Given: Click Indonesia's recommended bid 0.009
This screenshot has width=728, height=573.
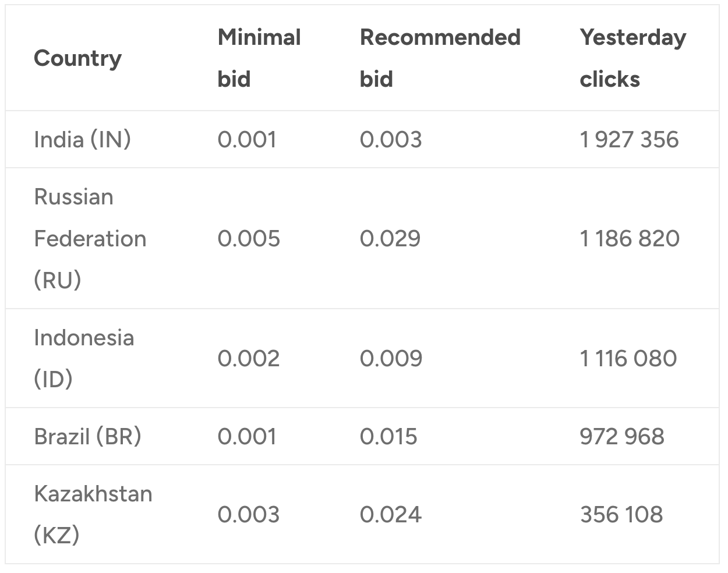Looking at the screenshot, I should pyautogui.click(x=391, y=359).
